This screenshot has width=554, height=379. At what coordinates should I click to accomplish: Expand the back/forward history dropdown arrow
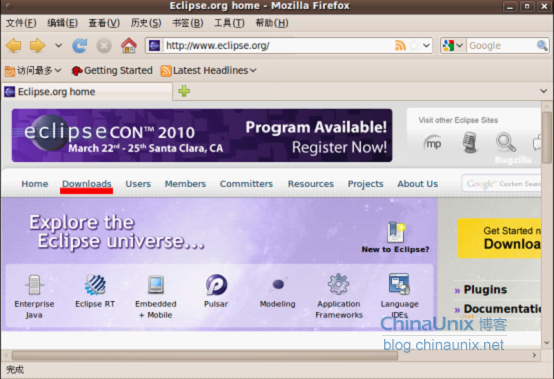click(x=58, y=46)
